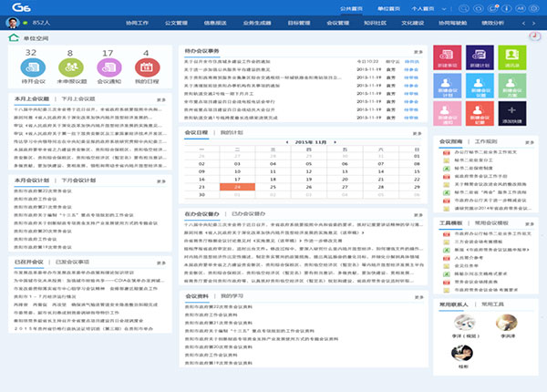Click the pink 新建会议通知 tile
Screen dimensions: 547x392
[x=448, y=114]
